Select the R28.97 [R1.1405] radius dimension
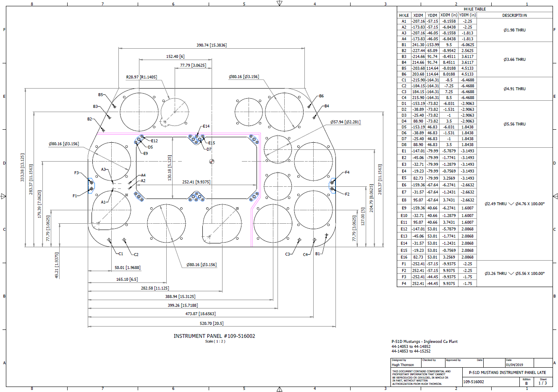 pyautogui.click(x=141, y=77)
